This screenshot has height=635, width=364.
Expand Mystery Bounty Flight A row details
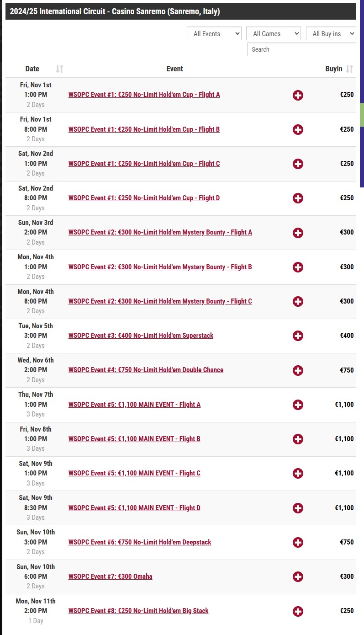point(298,233)
